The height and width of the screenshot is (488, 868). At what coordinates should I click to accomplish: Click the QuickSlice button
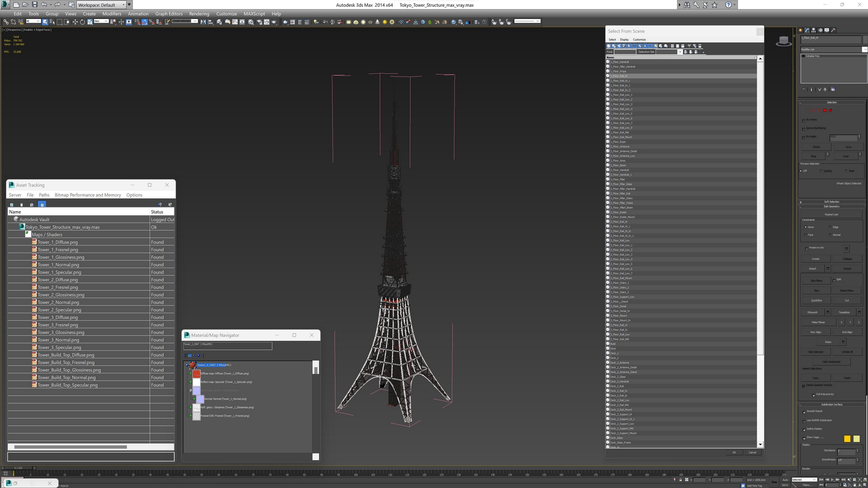click(x=816, y=300)
